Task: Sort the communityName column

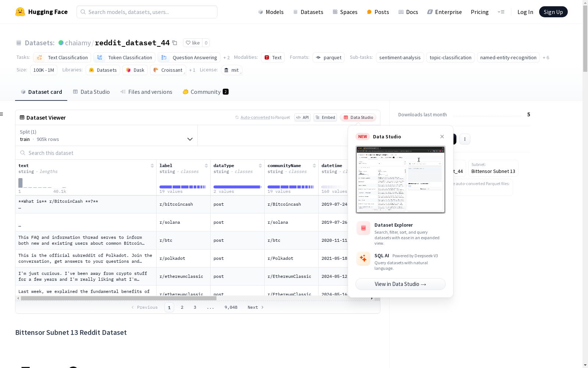Action: [x=314, y=166]
